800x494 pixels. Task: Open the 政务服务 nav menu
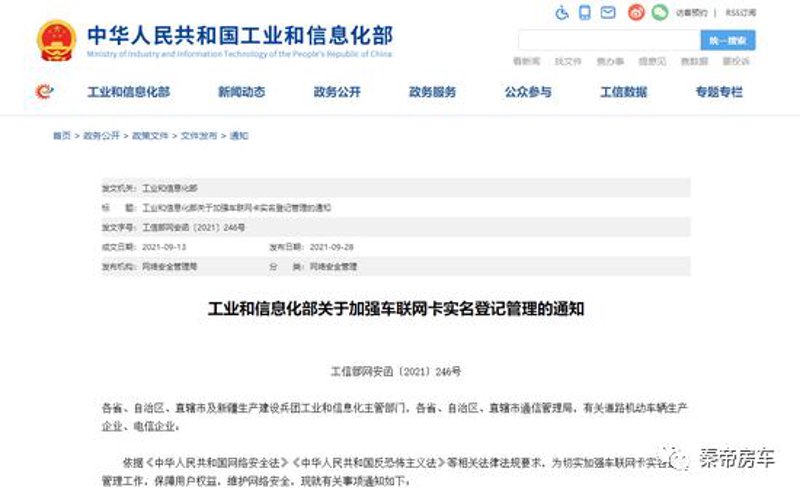pos(432,92)
